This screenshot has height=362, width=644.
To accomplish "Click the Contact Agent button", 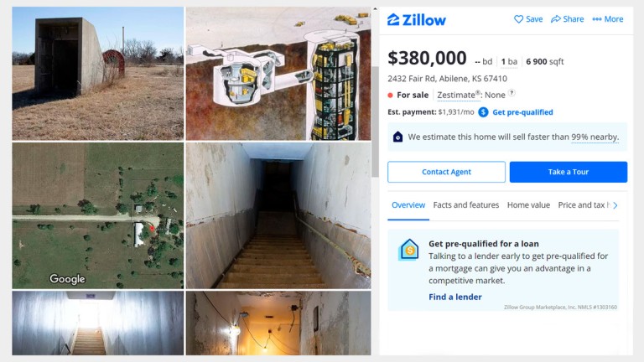I will point(446,172).
